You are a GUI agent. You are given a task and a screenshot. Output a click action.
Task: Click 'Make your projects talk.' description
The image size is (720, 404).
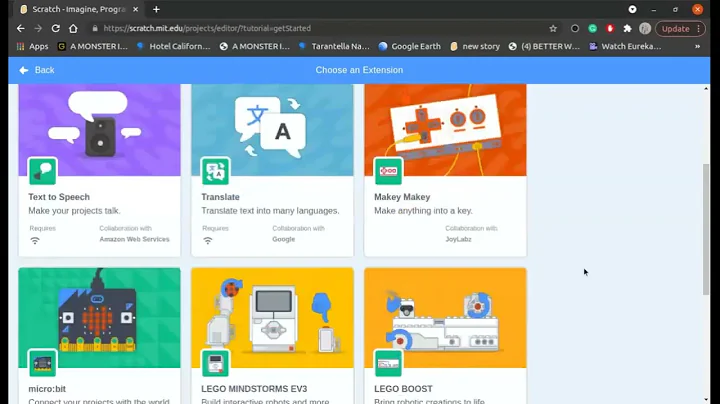[74, 211]
